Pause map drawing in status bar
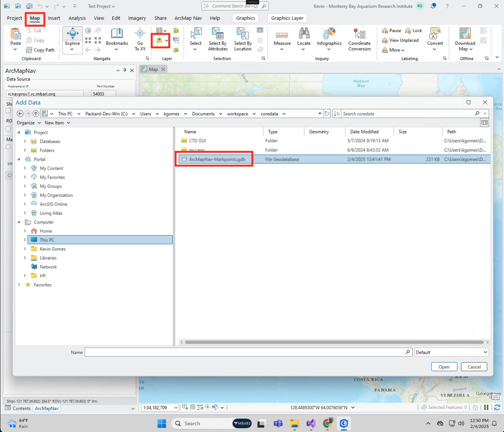 pyautogui.click(x=486, y=407)
